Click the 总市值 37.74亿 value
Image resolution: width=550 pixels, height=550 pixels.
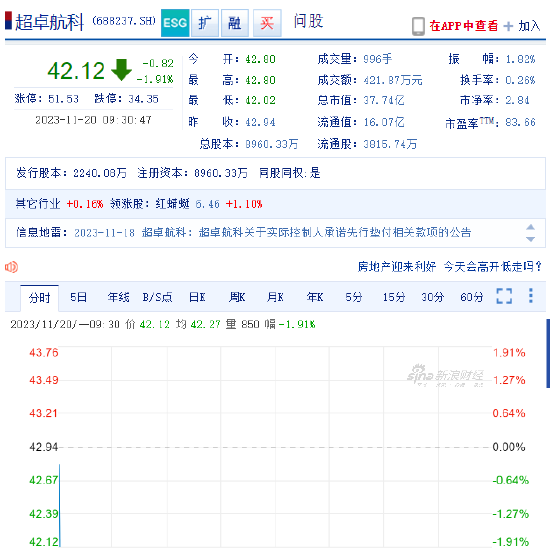pyautogui.click(x=384, y=100)
